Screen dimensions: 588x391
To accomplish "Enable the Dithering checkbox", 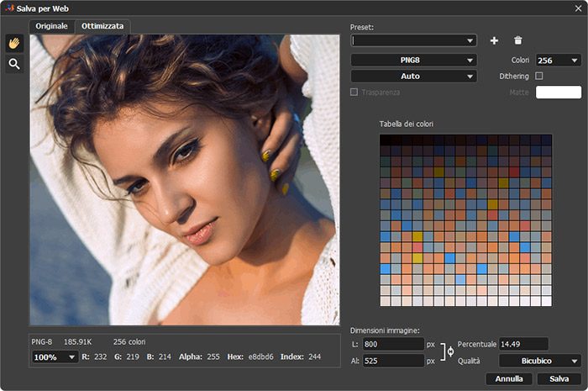I will pyautogui.click(x=539, y=76).
